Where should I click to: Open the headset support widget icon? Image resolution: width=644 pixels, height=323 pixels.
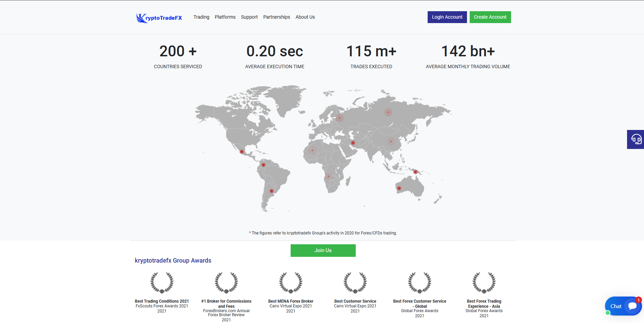click(636, 139)
